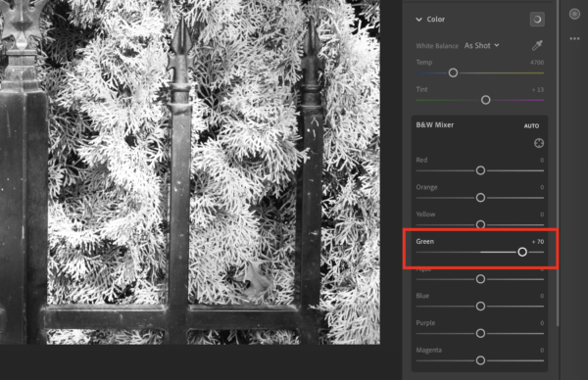This screenshot has width=588, height=380.
Task: Click the black and white fence photo
Action: point(190,172)
